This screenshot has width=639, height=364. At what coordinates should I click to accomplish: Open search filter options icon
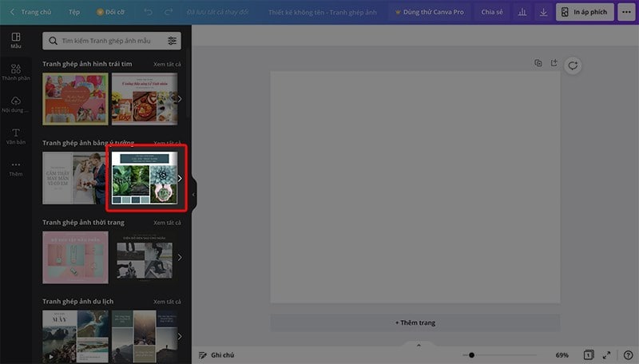[173, 41]
